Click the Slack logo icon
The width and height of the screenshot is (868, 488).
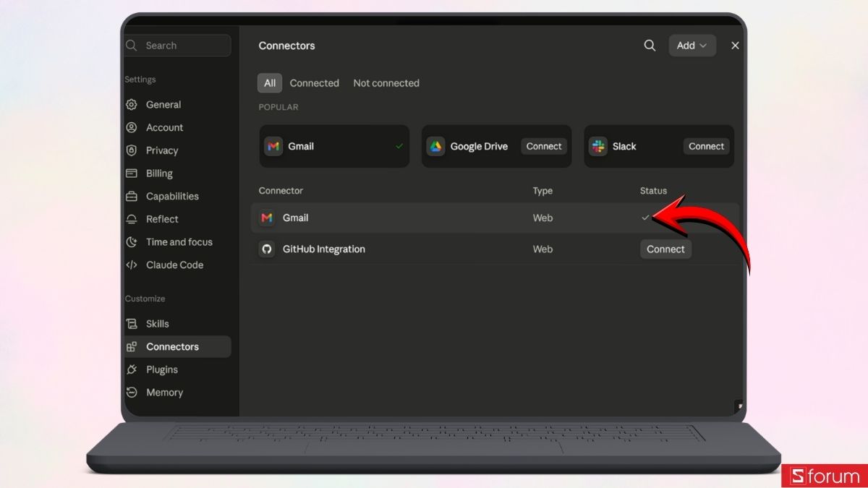pos(597,146)
